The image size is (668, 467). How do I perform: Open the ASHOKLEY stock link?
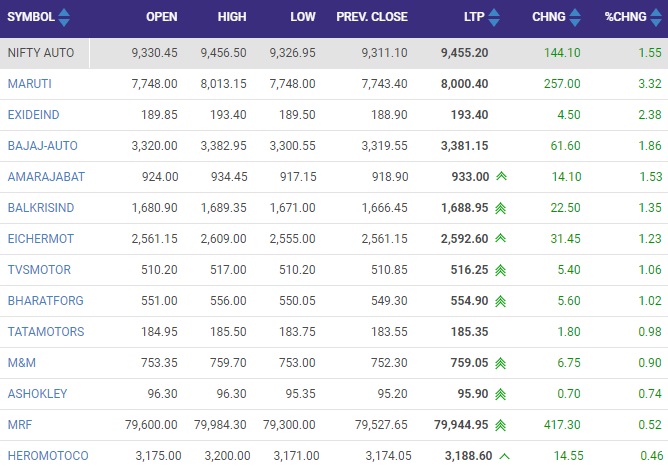click(x=37, y=394)
